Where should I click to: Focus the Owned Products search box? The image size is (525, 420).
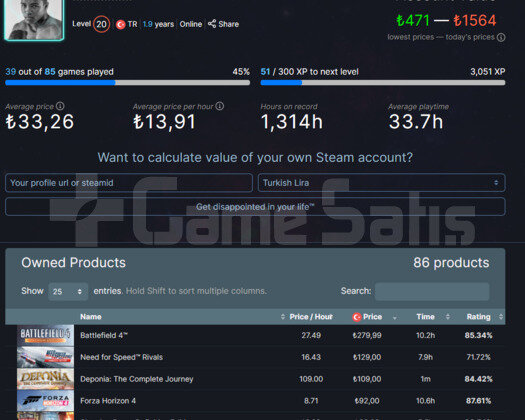coord(432,291)
